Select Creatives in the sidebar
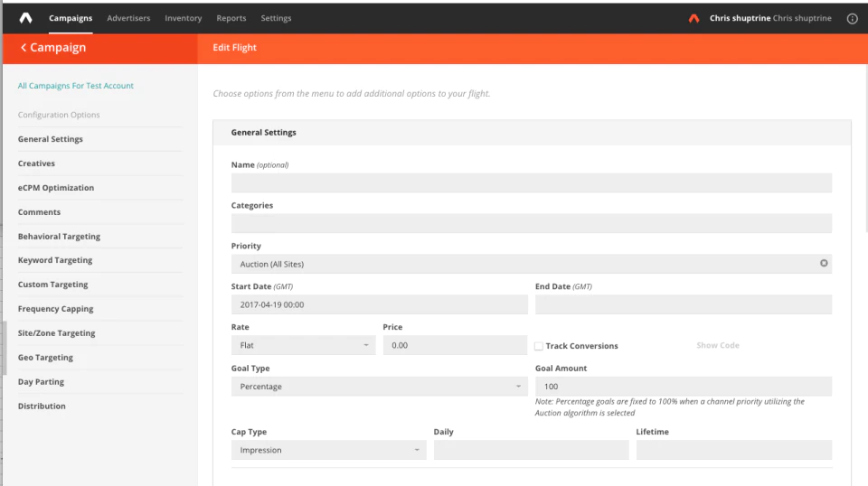Screen dimensions: 868x486 (x=36, y=164)
